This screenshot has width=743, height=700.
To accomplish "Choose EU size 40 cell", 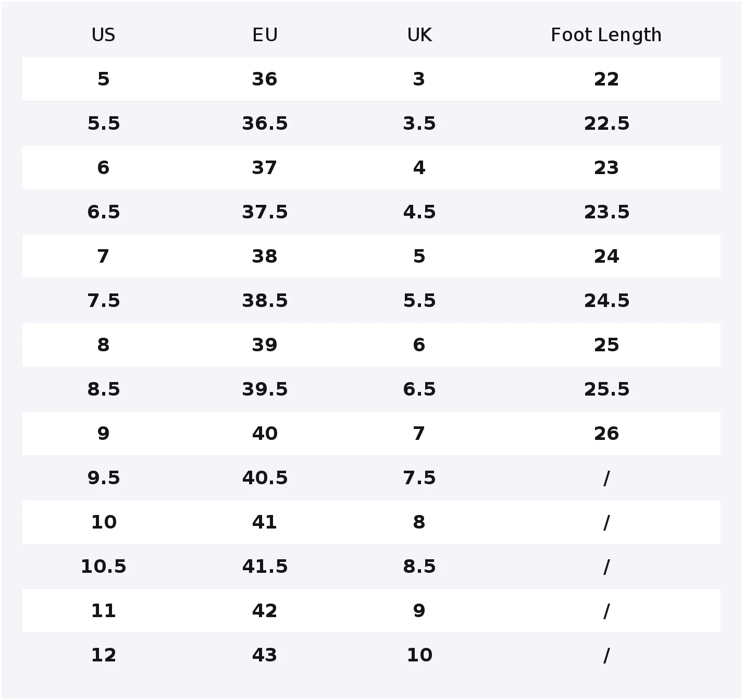I will (265, 434).
